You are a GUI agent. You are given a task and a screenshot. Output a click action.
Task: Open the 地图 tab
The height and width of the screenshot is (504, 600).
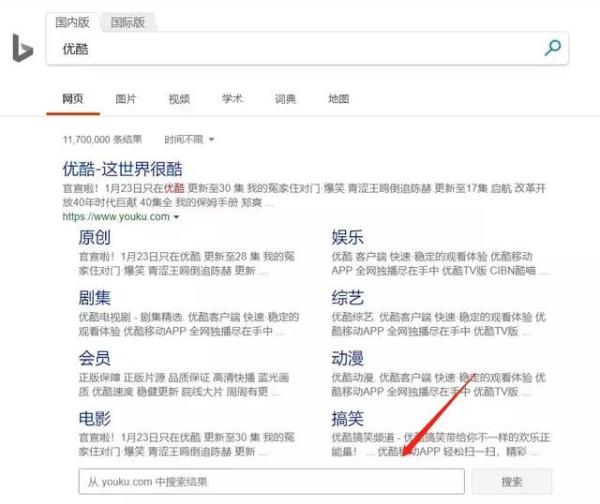click(x=339, y=99)
